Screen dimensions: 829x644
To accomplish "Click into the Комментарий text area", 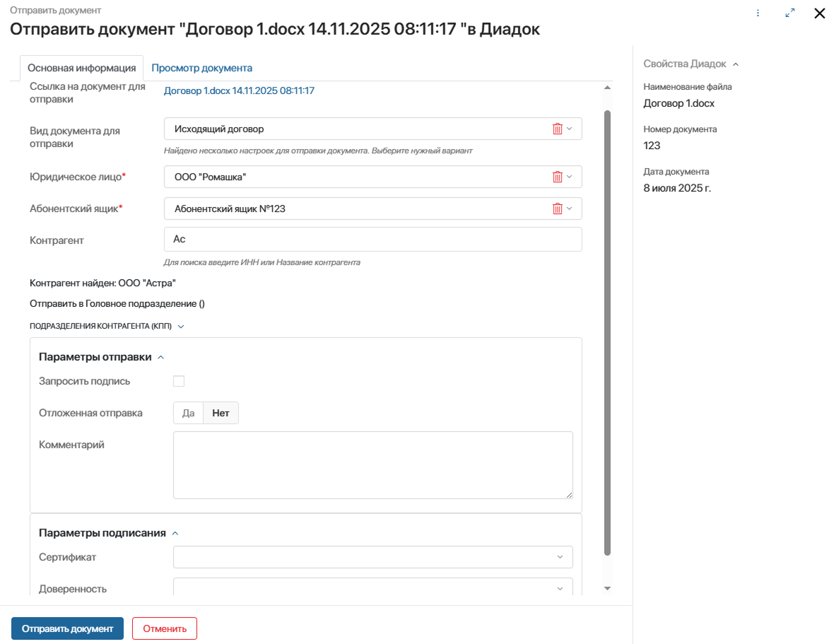I will pyautogui.click(x=372, y=465).
